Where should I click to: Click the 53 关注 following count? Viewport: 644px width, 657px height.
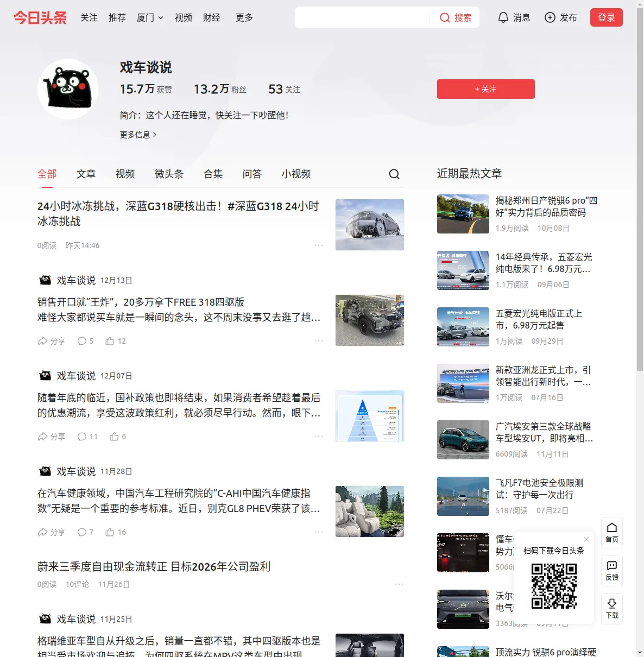coord(284,89)
